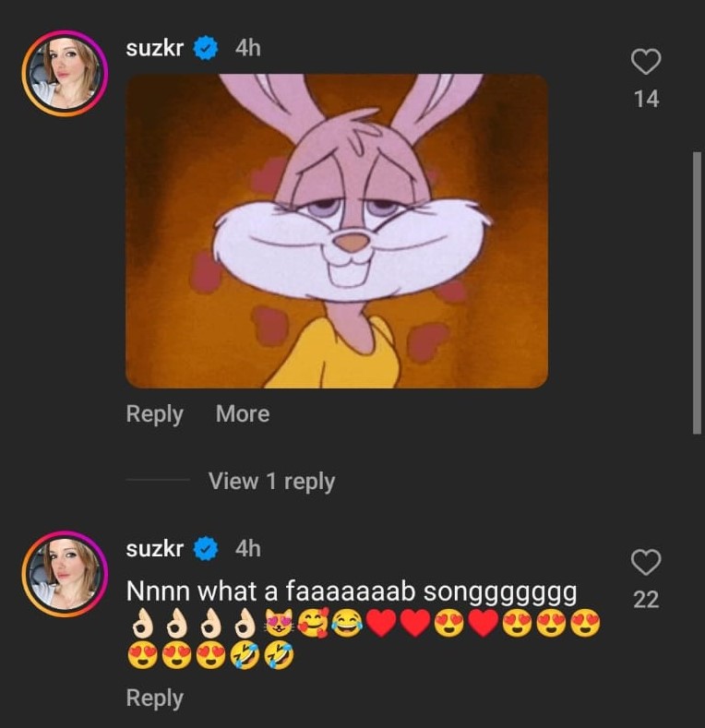This screenshot has height=728, width=705.
Task: Click the verified badge on the song comment
Action: (206, 549)
